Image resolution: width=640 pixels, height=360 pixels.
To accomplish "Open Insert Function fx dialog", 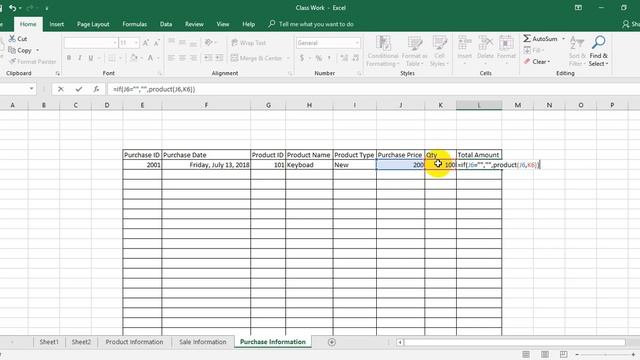I will (96, 89).
